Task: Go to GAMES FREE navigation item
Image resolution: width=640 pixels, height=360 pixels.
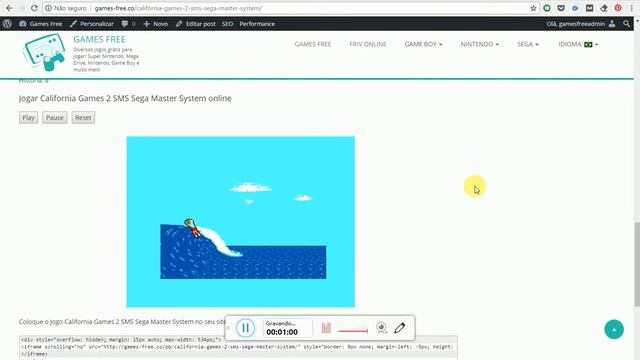Action: pyautogui.click(x=313, y=44)
